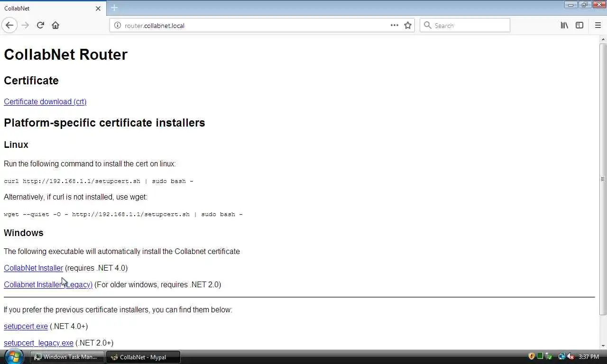Click the 3:37 PM taskbar clock

tap(589, 357)
